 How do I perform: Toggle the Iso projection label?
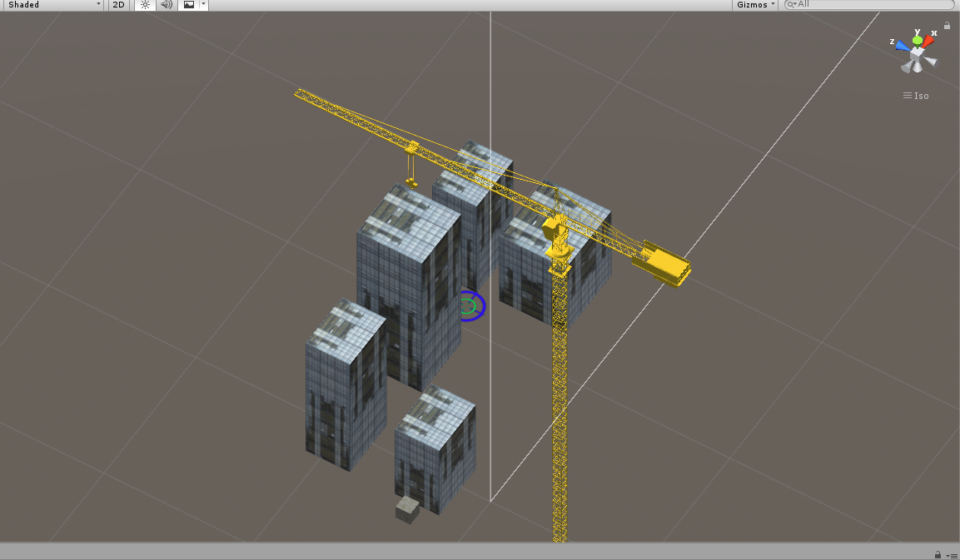[x=916, y=96]
